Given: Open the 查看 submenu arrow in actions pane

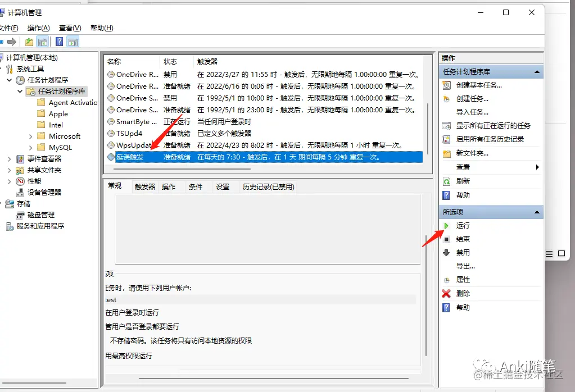Looking at the screenshot, I should pyautogui.click(x=537, y=167).
